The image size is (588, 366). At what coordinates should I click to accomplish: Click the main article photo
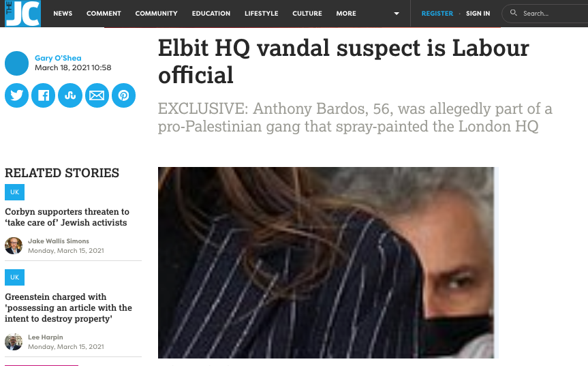click(x=326, y=262)
